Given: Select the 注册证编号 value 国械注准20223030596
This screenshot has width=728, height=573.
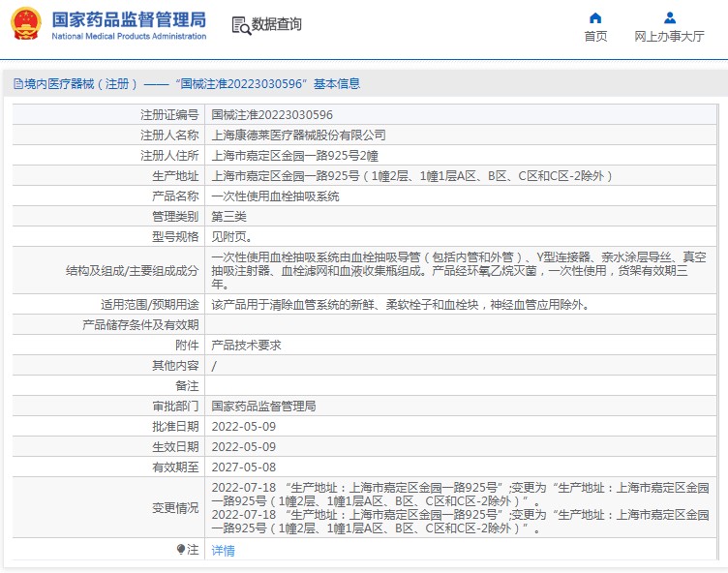Looking at the screenshot, I should [x=272, y=114].
